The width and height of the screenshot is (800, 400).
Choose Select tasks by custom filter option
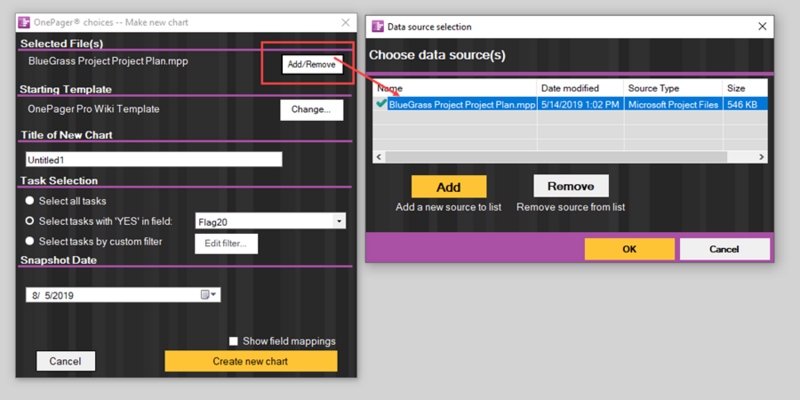coord(30,241)
